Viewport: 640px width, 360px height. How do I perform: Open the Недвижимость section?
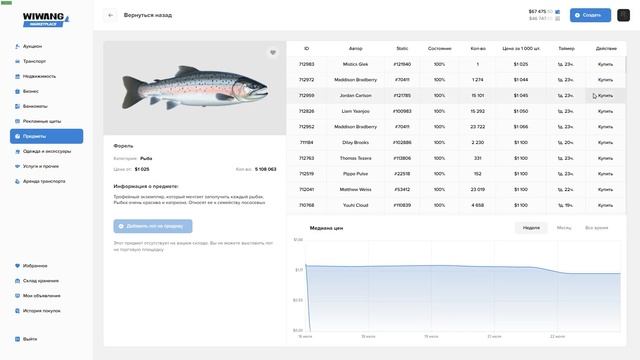39,76
